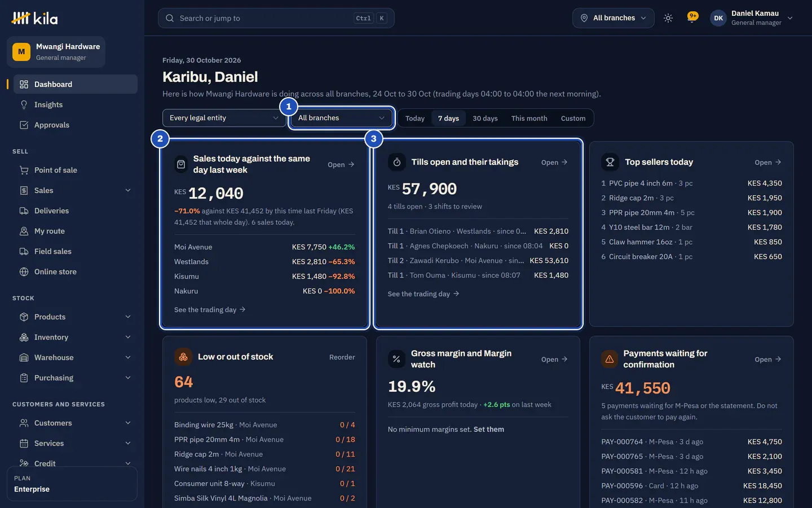Click Binding wire 25kg stock row
This screenshot has width=812, height=508.
click(264, 425)
